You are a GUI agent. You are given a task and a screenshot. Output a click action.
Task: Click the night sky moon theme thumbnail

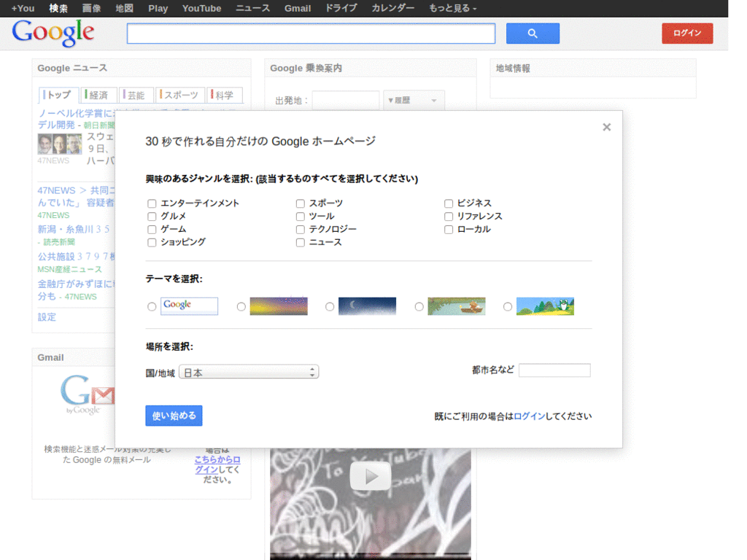[x=368, y=306]
